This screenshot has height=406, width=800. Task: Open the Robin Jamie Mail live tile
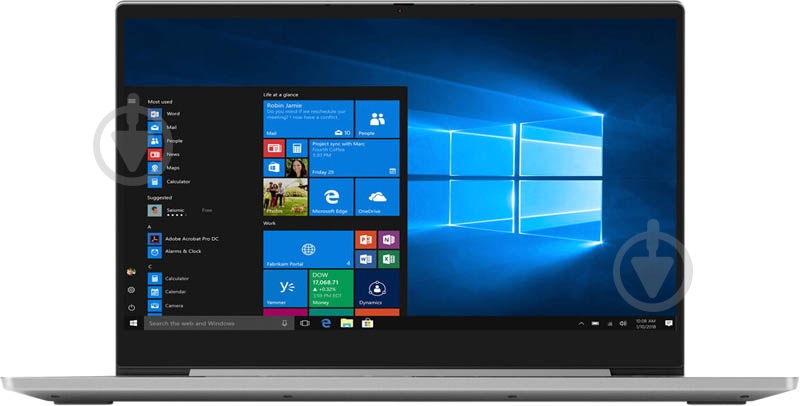point(308,119)
